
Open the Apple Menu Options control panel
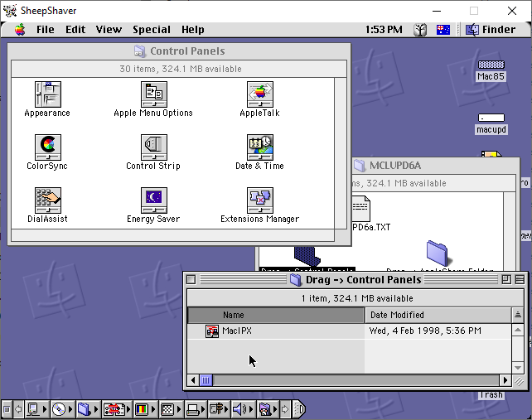(x=153, y=94)
